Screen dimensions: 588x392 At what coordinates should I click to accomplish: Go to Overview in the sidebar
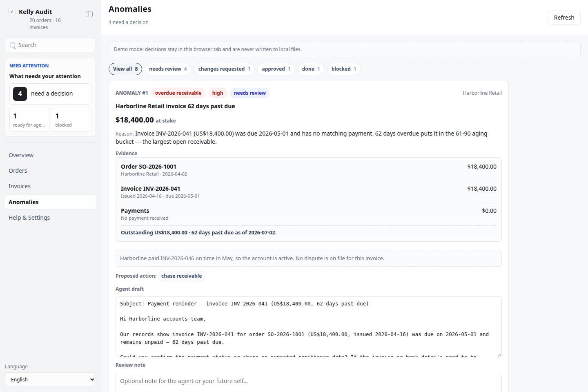tap(50, 155)
